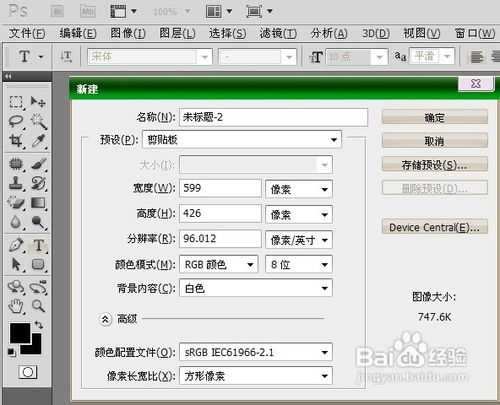Collapse the 高级 advanced section
This screenshot has width=500, height=405.
[105, 319]
